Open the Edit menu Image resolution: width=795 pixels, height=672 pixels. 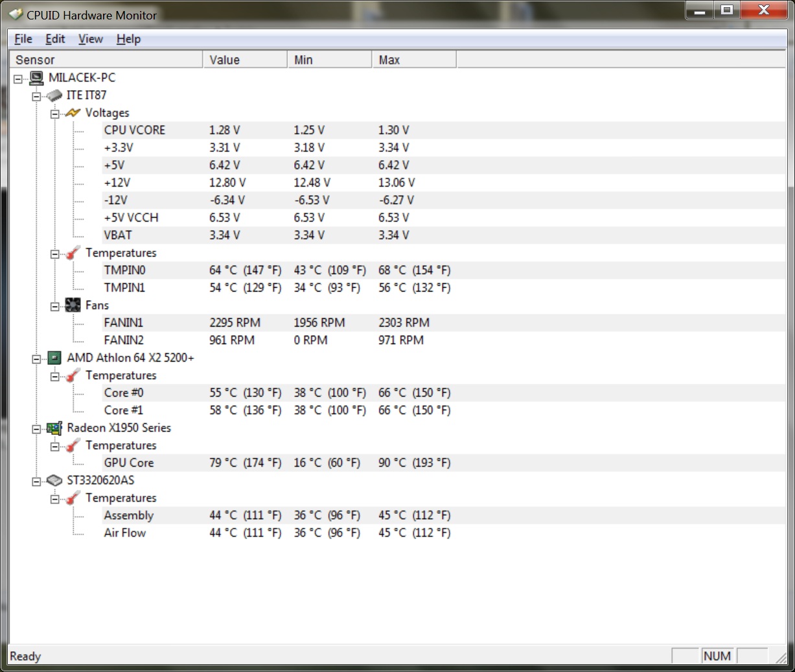click(55, 39)
